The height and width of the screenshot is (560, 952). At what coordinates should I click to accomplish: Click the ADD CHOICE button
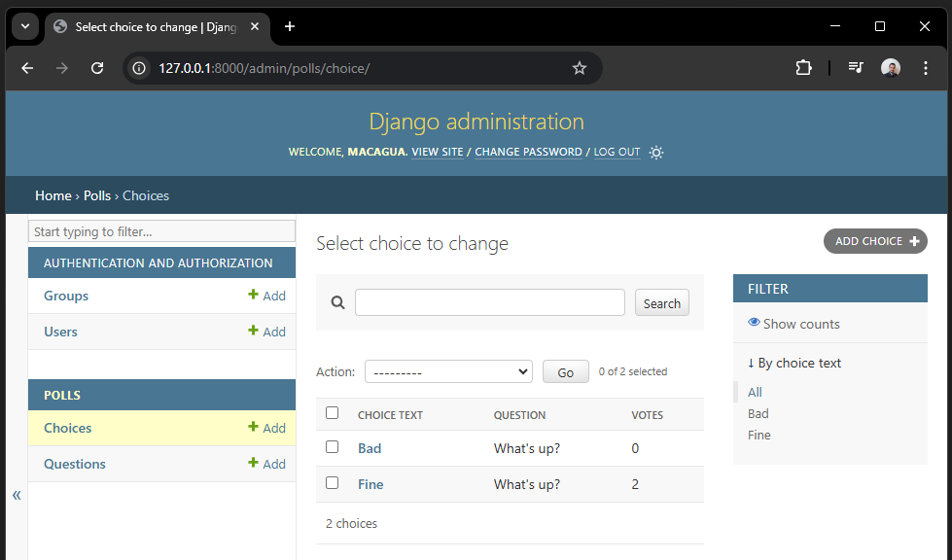point(875,241)
